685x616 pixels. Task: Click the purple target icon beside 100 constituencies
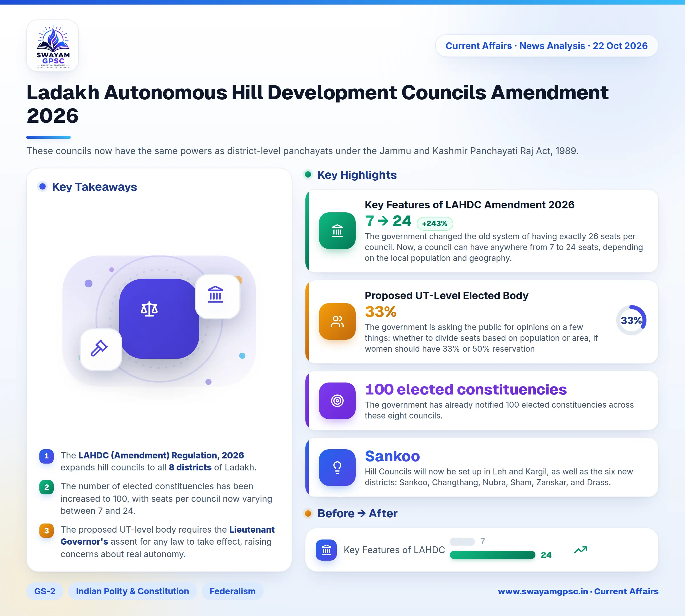(x=337, y=401)
